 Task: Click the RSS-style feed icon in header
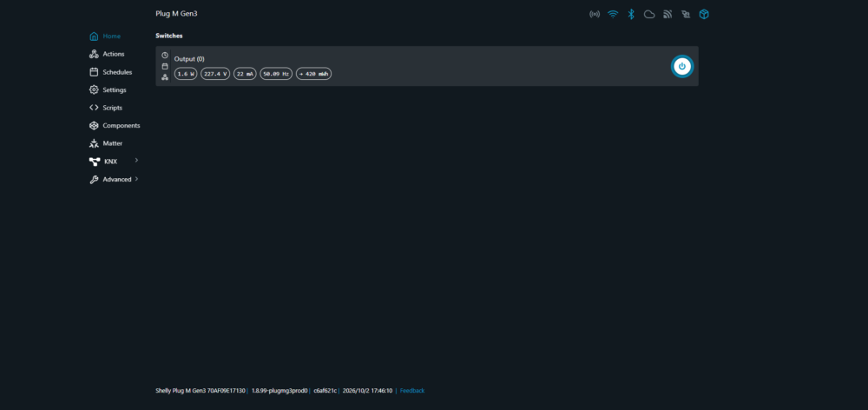point(667,15)
